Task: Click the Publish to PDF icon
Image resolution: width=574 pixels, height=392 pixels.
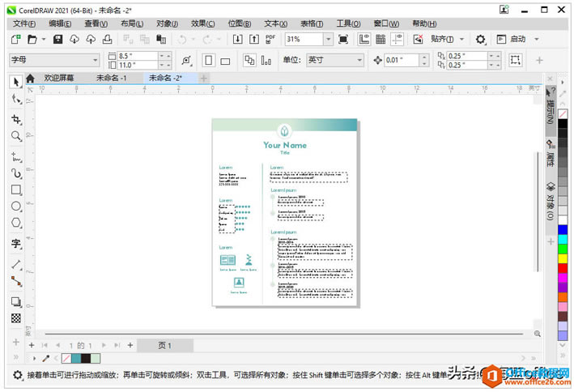Action: pyautogui.click(x=270, y=39)
